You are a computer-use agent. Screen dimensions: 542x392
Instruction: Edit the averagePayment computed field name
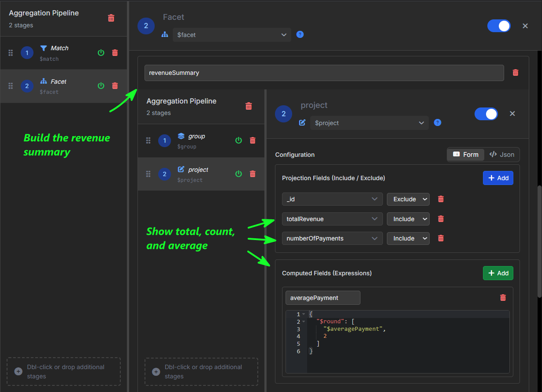[x=323, y=298]
